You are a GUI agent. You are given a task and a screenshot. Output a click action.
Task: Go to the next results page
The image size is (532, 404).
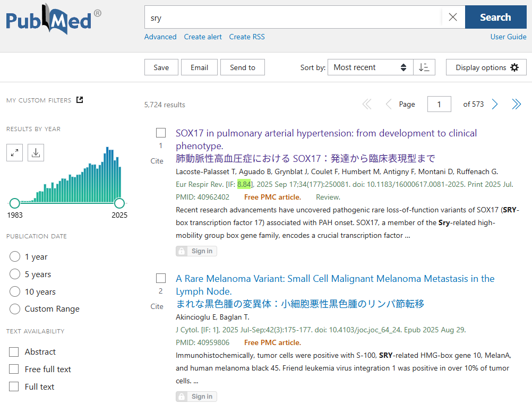(x=495, y=105)
